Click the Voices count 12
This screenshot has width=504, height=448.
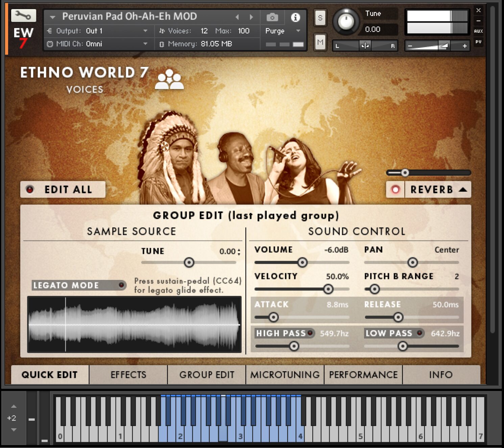pyautogui.click(x=204, y=31)
